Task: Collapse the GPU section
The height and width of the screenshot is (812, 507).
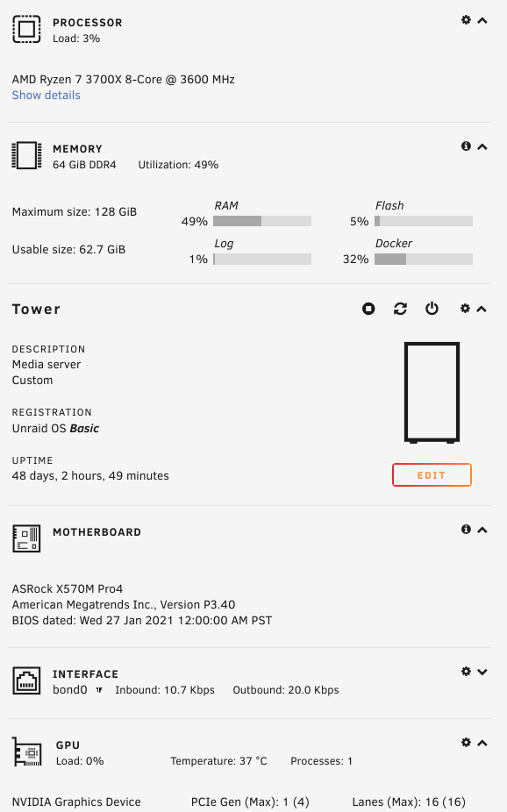Action: (x=482, y=743)
